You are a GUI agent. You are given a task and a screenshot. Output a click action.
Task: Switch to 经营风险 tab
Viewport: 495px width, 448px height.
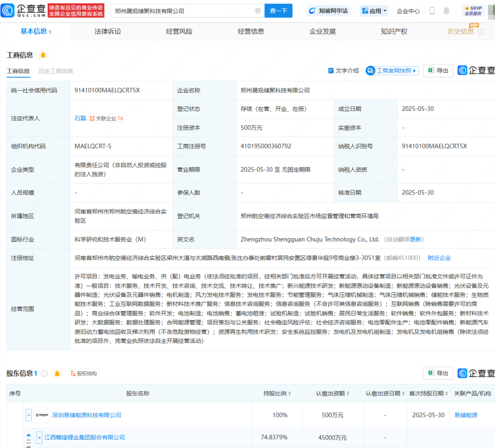[179, 31]
